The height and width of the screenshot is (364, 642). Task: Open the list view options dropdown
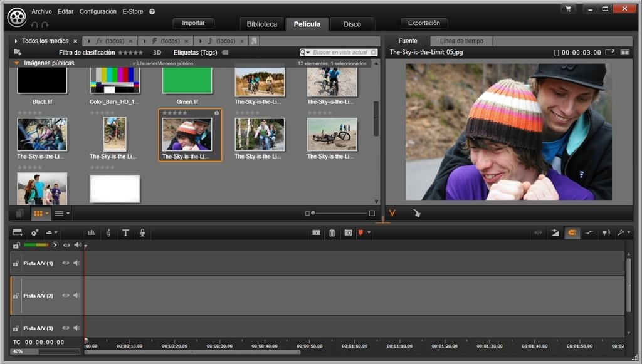(68, 213)
